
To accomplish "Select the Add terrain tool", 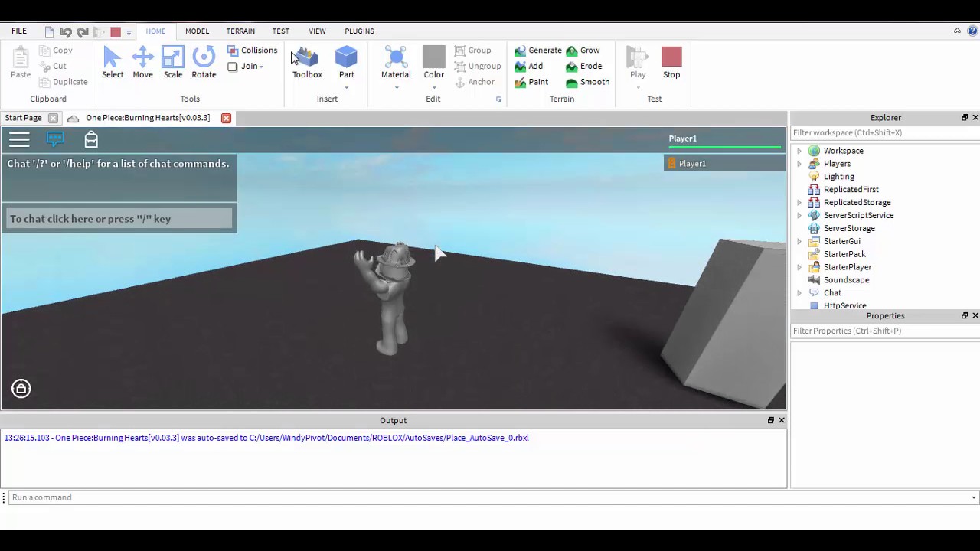I will 529,67.
